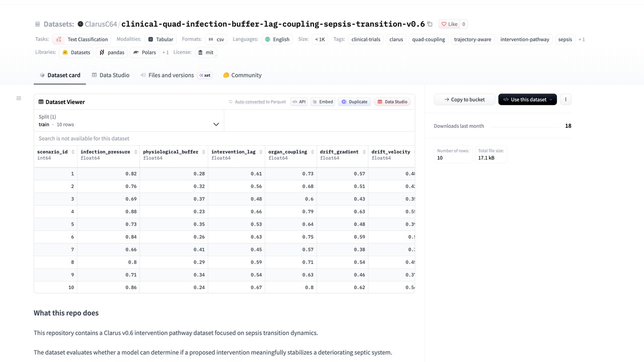
Task: Filter by the Tabular modality tag
Action: 160,39
